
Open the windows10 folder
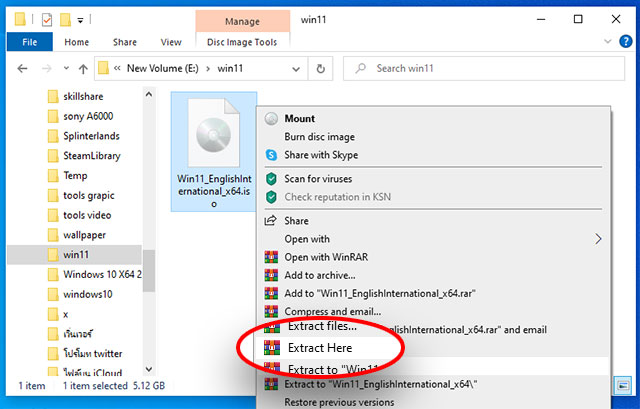87,294
